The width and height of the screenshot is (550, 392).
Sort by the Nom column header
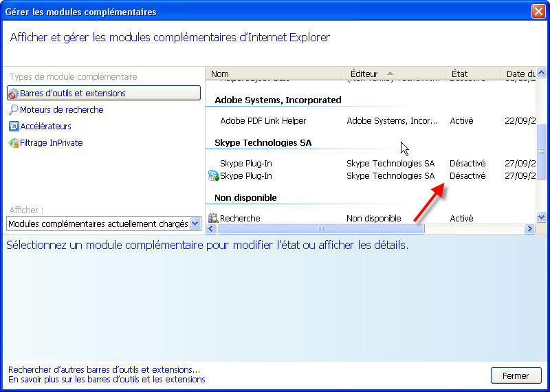(x=274, y=74)
